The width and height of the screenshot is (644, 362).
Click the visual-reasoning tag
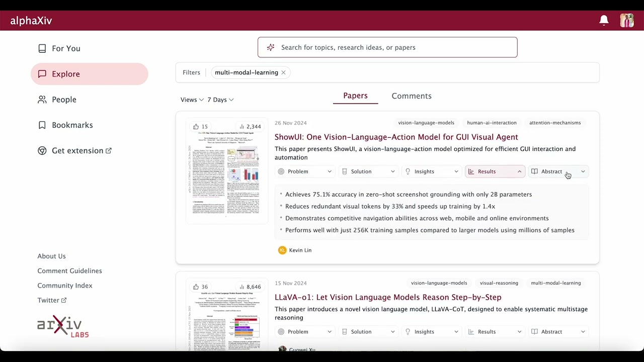pos(499,283)
